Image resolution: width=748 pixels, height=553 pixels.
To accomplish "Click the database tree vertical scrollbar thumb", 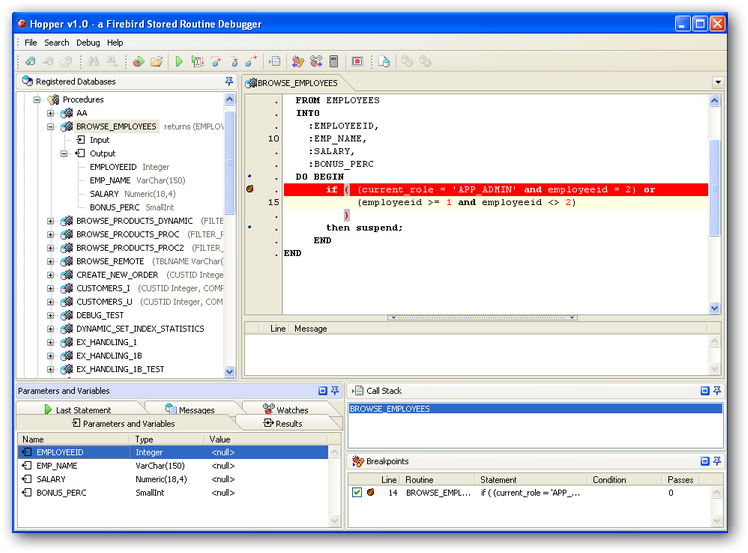I will click(229, 162).
